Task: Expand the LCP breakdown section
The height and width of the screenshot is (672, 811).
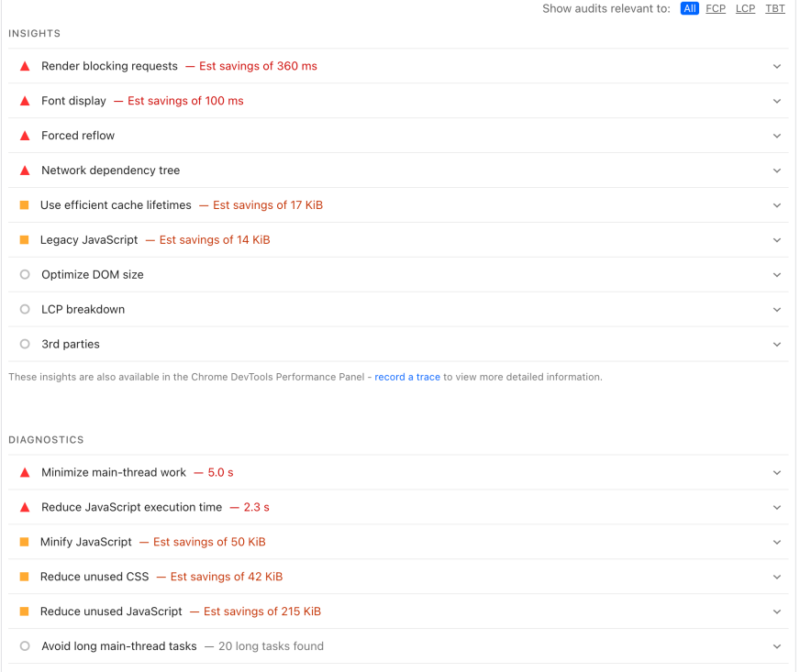Action: tap(777, 309)
